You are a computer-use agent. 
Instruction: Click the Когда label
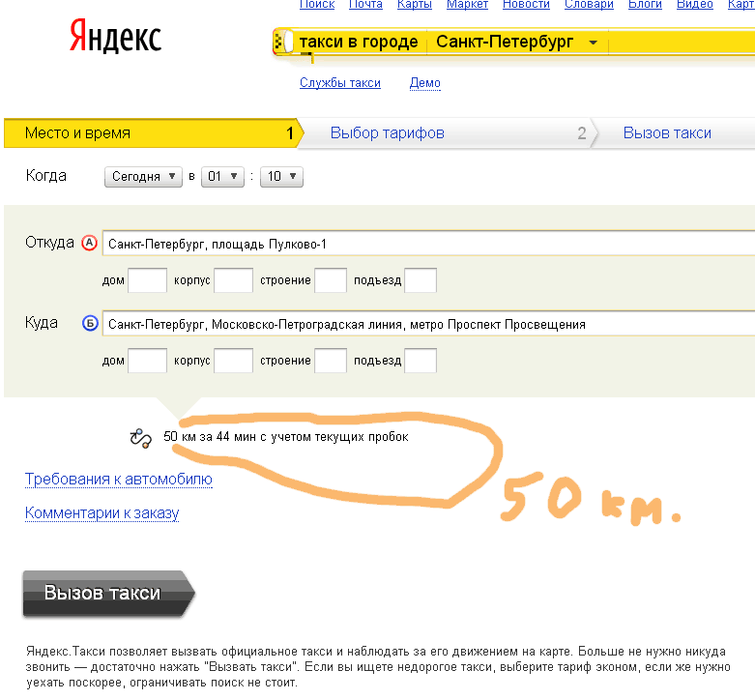point(46,175)
